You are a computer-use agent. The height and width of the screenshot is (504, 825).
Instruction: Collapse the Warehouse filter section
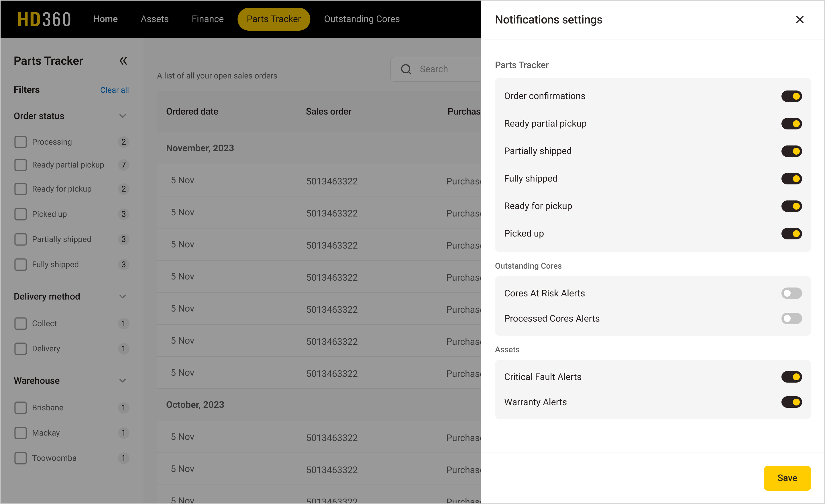(123, 381)
